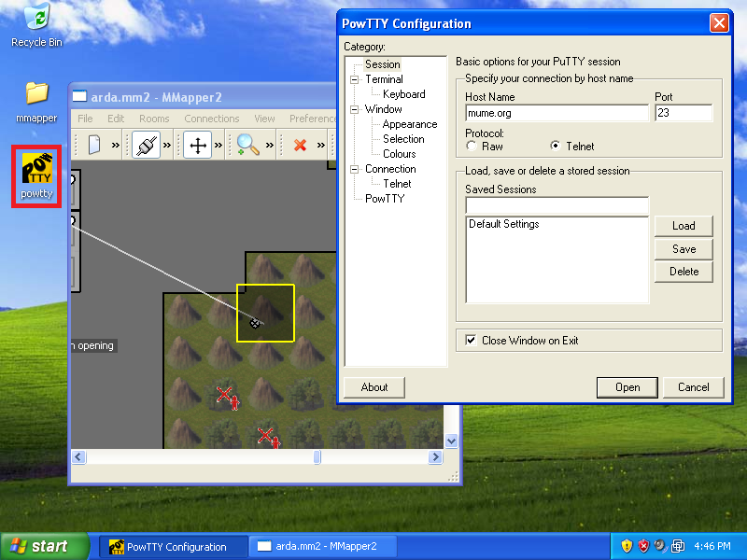Click the zoom magnifier icon in MMapper2
Image resolution: width=747 pixels, height=560 pixels.
pyautogui.click(x=247, y=145)
